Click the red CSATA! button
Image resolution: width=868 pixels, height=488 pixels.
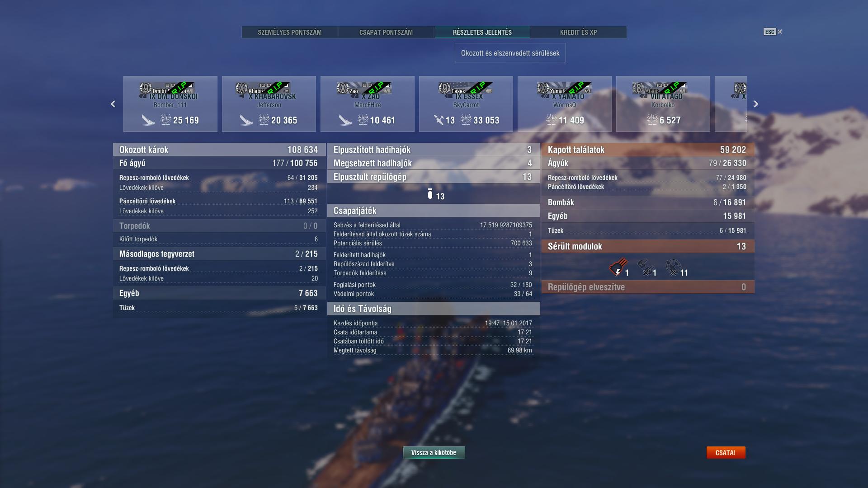726,452
